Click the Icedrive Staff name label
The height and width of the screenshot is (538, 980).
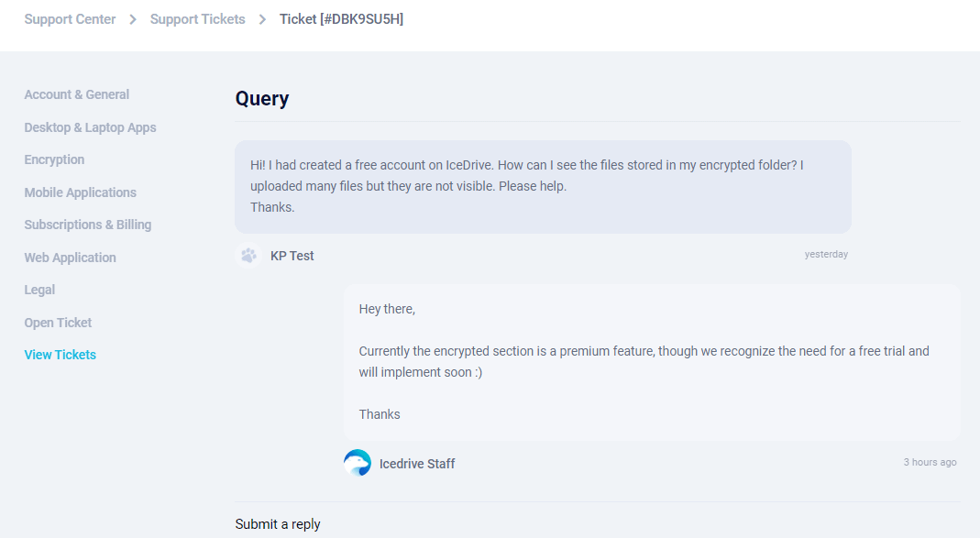point(417,464)
